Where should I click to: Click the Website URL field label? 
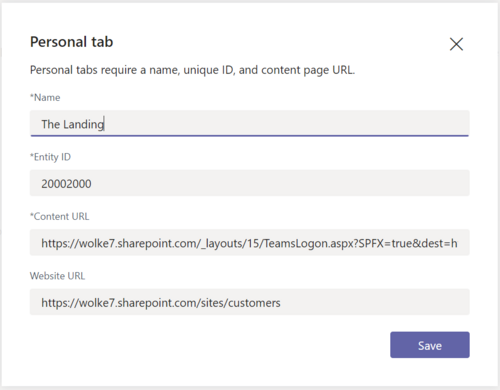pos(57,276)
